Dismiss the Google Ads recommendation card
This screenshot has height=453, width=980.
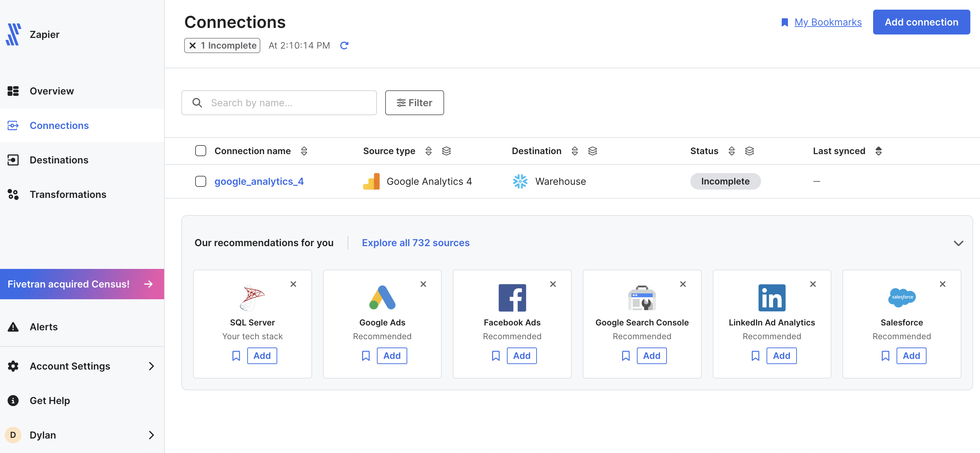tap(423, 284)
